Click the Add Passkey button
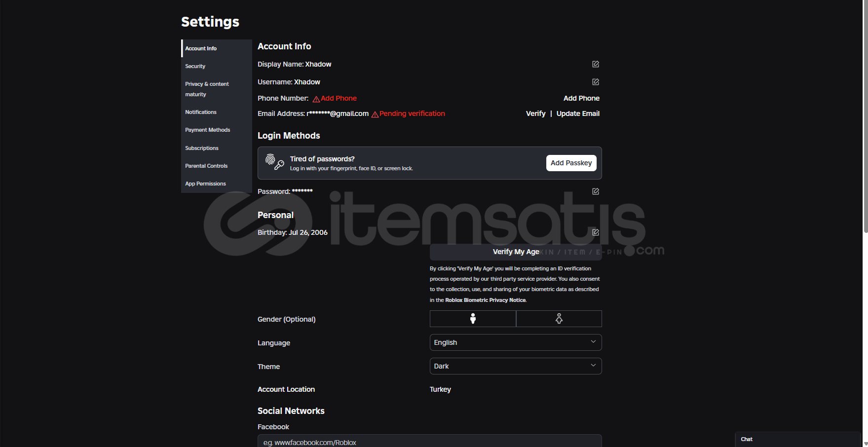 click(x=571, y=163)
